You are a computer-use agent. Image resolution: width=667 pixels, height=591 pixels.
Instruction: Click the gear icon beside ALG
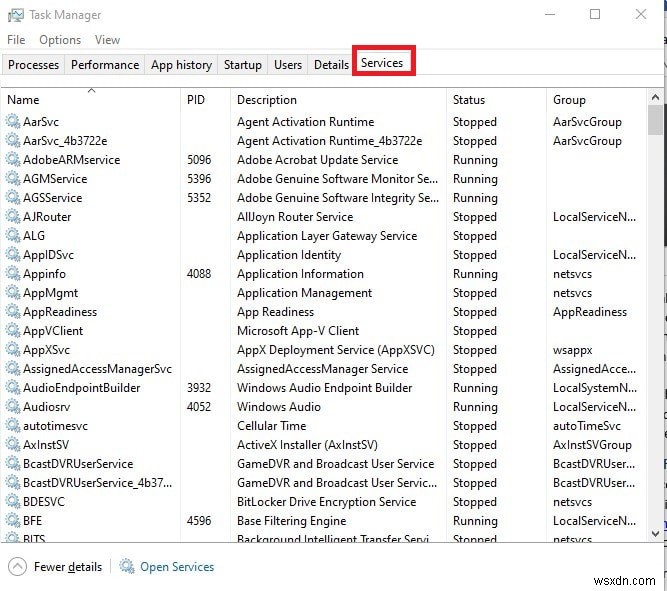pyautogui.click(x=13, y=235)
